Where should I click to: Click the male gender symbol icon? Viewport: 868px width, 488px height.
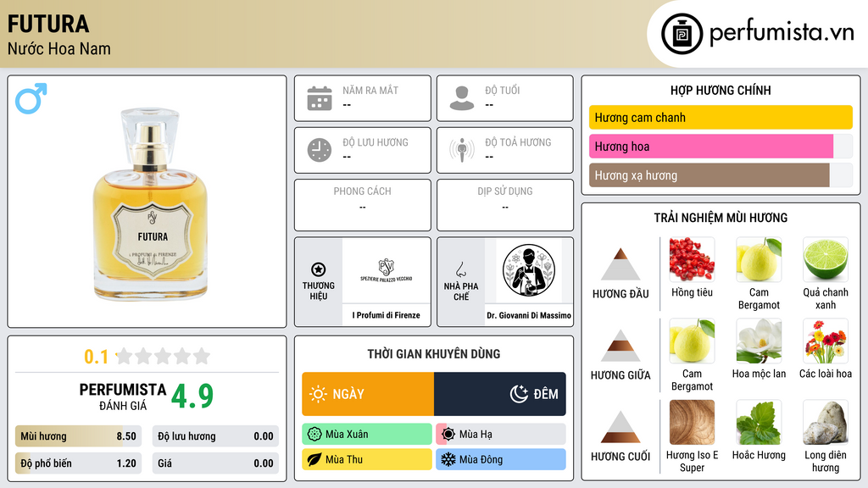(31, 98)
